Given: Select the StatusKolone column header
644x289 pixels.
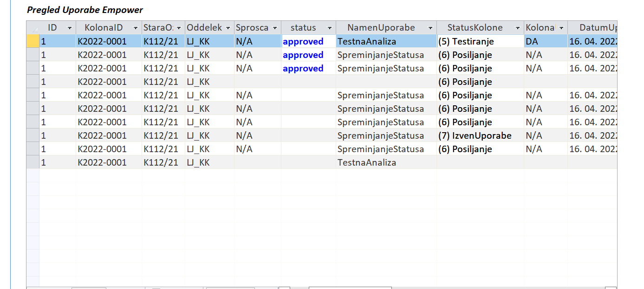Looking at the screenshot, I should (x=475, y=28).
